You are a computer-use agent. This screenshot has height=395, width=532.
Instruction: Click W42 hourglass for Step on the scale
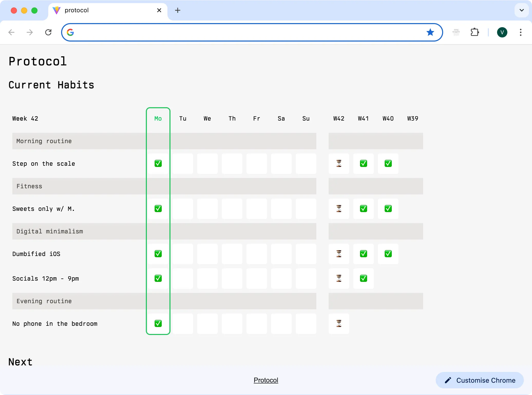click(x=339, y=164)
